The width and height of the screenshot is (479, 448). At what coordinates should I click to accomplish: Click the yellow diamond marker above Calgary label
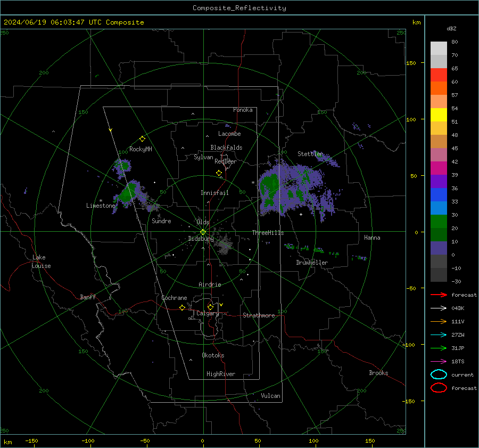pyautogui.click(x=210, y=307)
